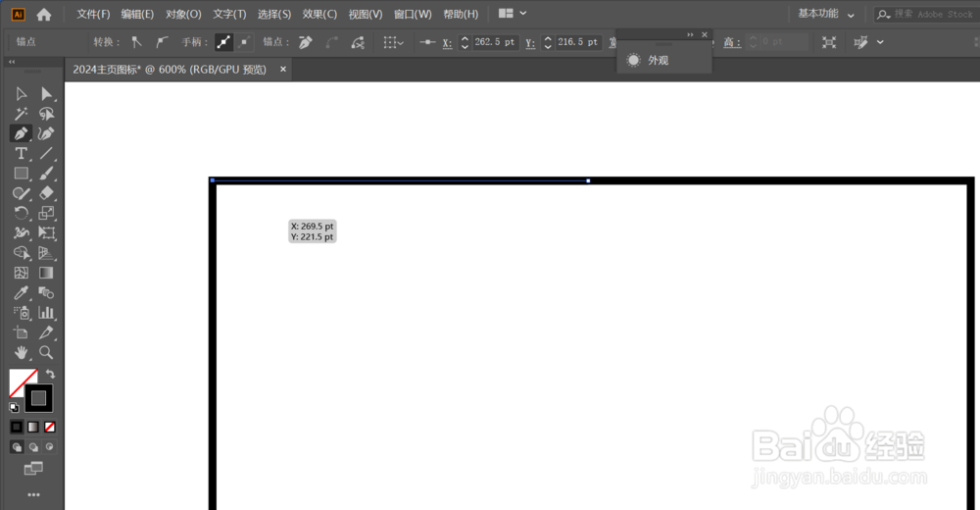Choose the Gradient tool
The image size is (980, 510).
(46, 273)
